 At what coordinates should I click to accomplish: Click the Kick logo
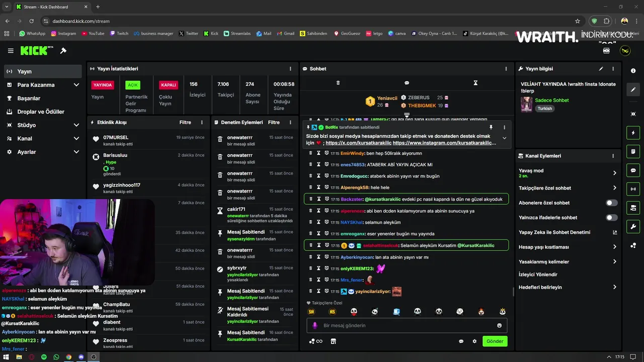pyautogui.click(x=37, y=50)
